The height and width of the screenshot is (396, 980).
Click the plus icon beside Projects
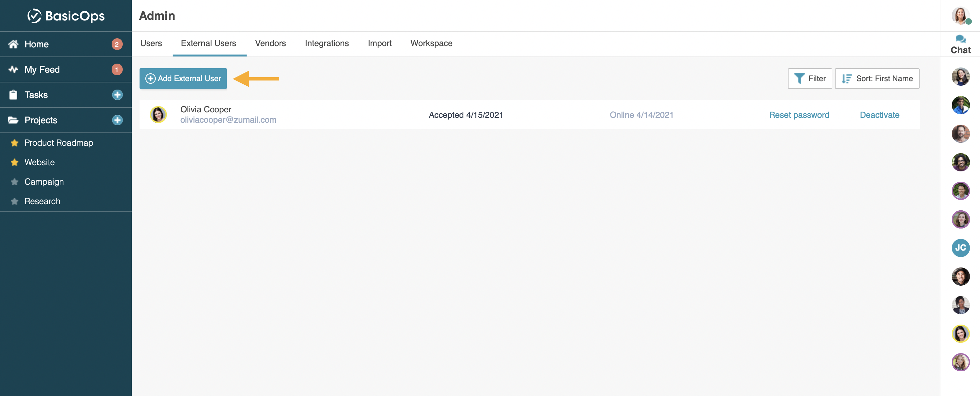point(117,120)
